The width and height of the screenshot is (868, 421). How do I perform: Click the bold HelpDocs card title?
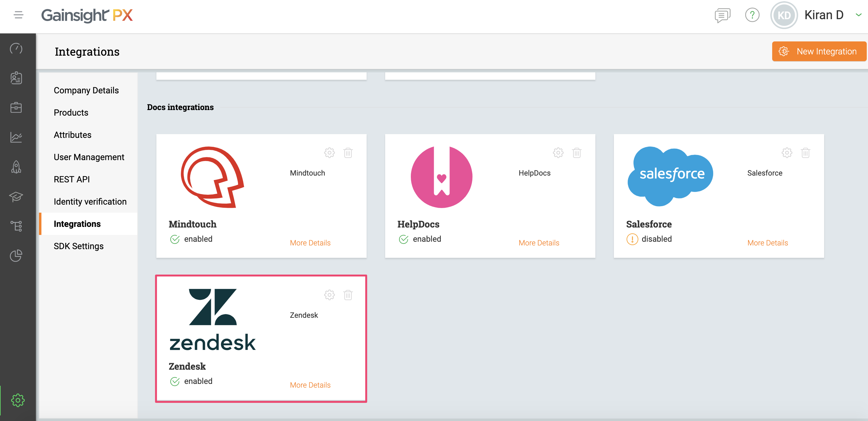(418, 224)
